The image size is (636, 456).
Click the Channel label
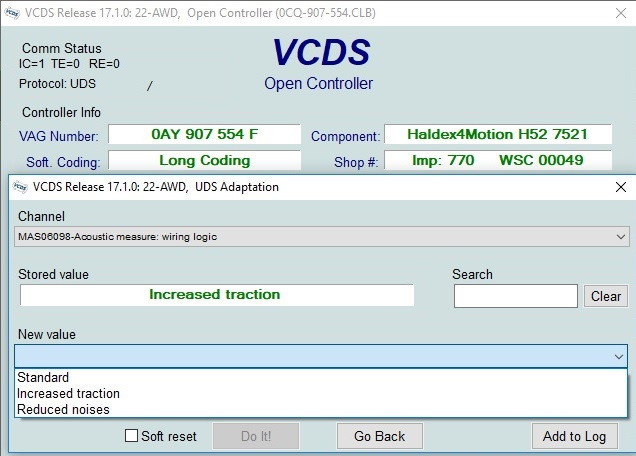[41, 216]
